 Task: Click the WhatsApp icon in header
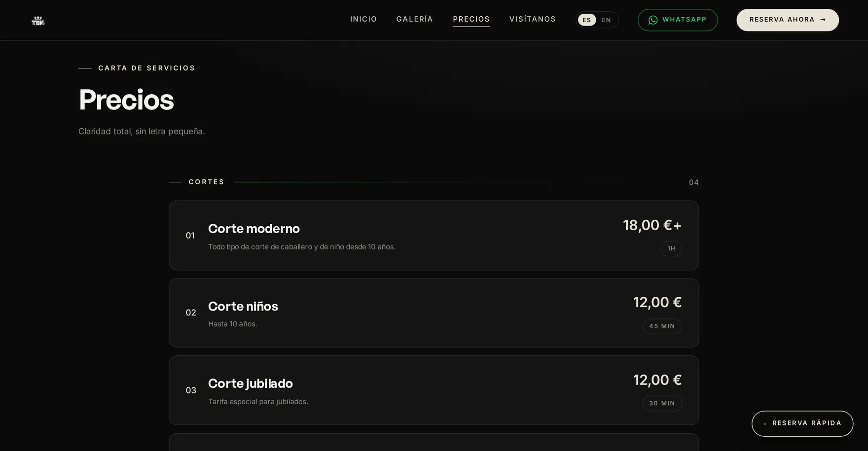click(x=653, y=20)
